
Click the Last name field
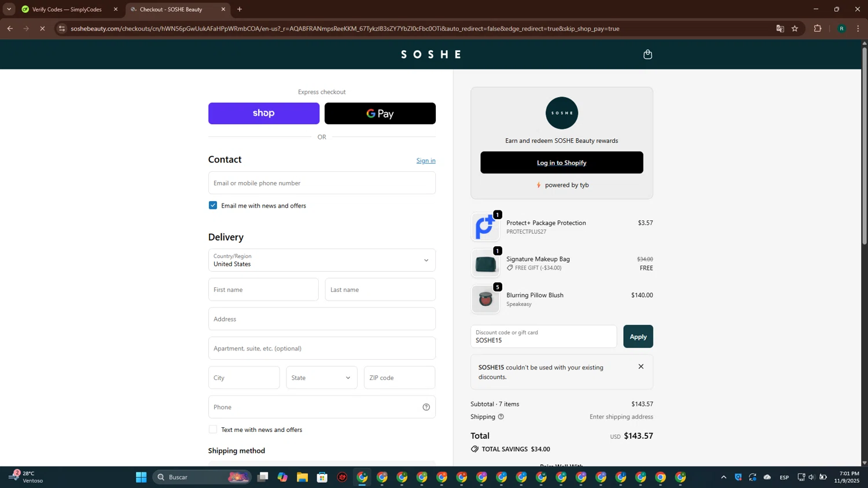coord(380,290)
